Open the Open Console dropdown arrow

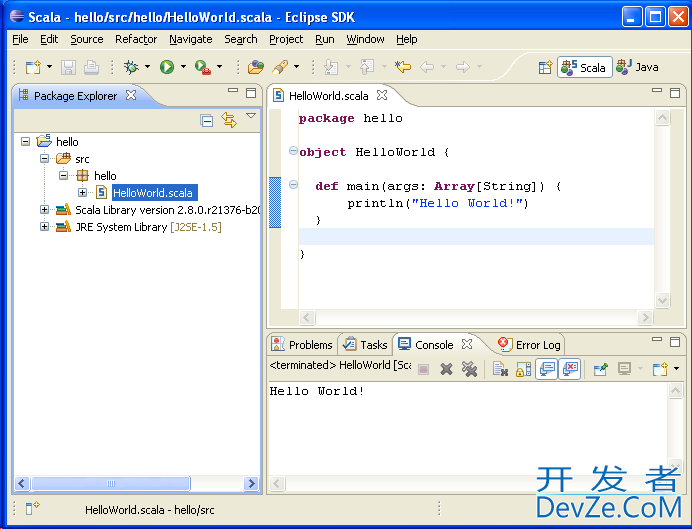pyautogui.click(x=677, y=369)
